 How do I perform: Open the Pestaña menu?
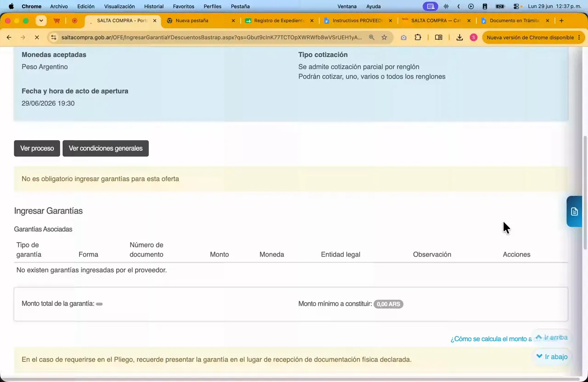[x=240, y=6]
